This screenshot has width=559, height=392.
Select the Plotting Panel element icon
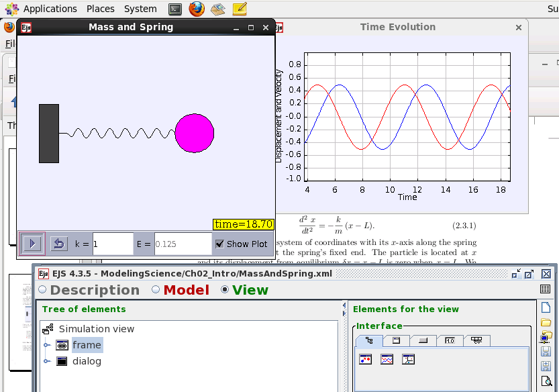click(x=386, y=359)
